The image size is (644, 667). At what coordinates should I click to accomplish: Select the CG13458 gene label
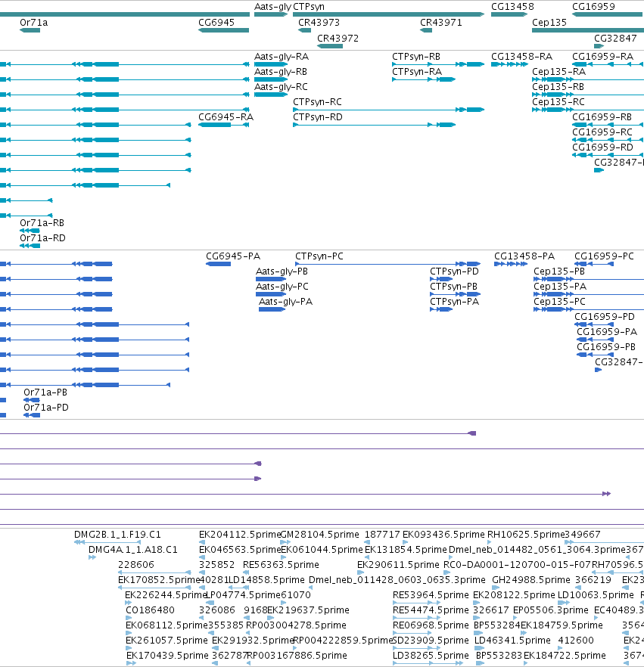point(512,7)
